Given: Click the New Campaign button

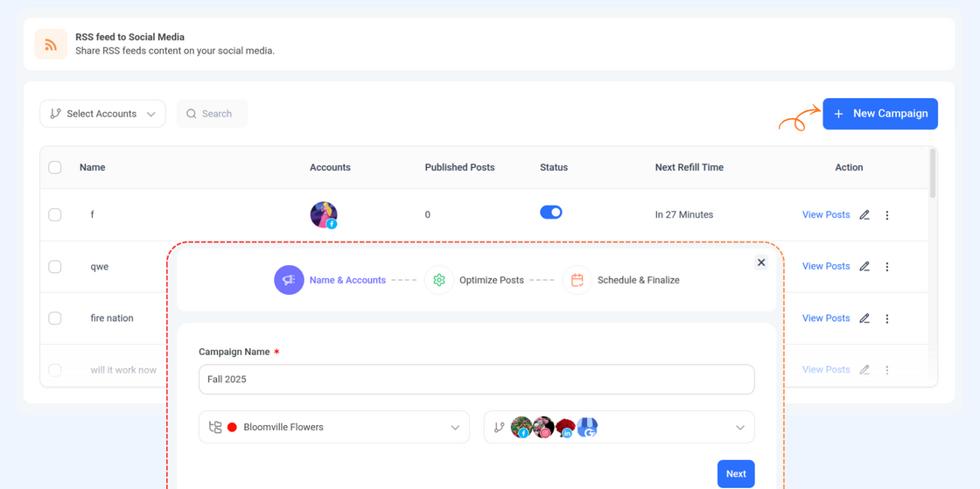Looking at the screenshot, I should (879, 114).
